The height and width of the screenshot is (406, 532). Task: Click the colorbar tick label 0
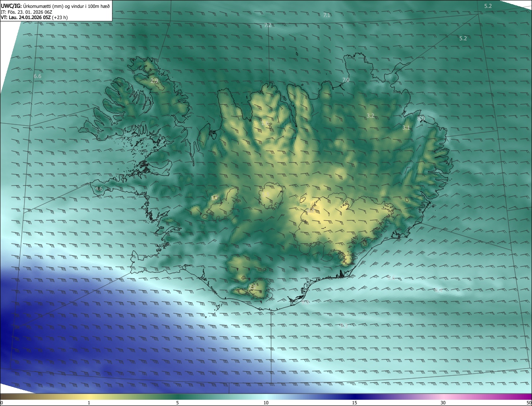2,403
